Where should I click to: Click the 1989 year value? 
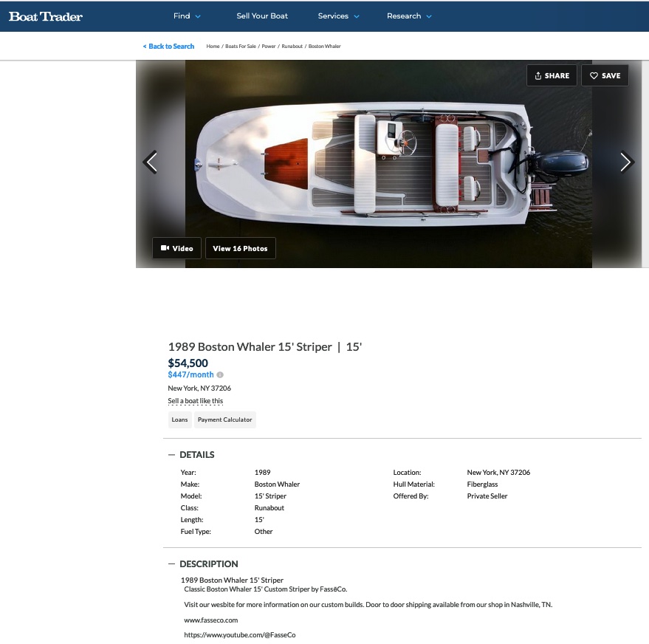(x=262, y=472)
